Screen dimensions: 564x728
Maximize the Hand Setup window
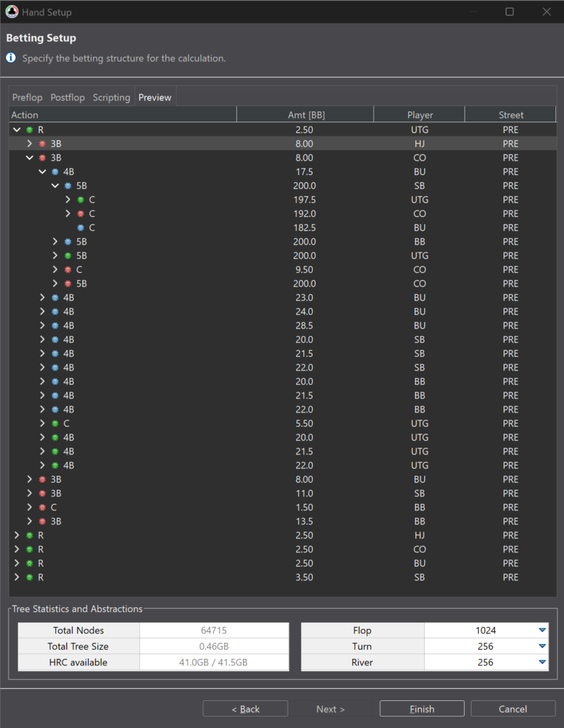click(x=509, y=11)
